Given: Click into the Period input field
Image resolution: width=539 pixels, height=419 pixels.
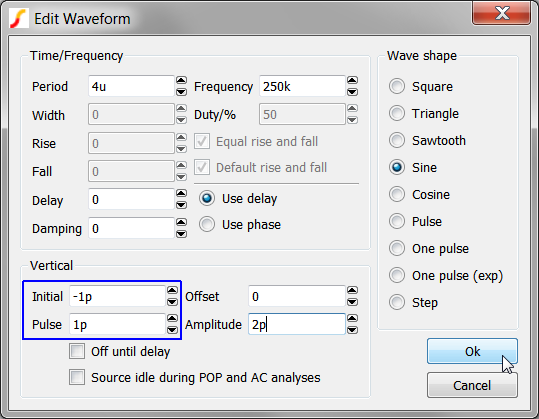Looking at the screenshot, I should [x=131, y=86].
